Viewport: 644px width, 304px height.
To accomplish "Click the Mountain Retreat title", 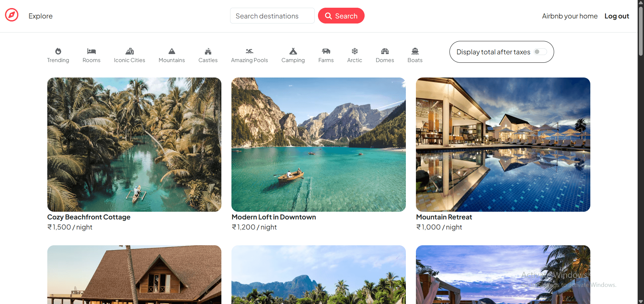I will [x=444, y=217].
